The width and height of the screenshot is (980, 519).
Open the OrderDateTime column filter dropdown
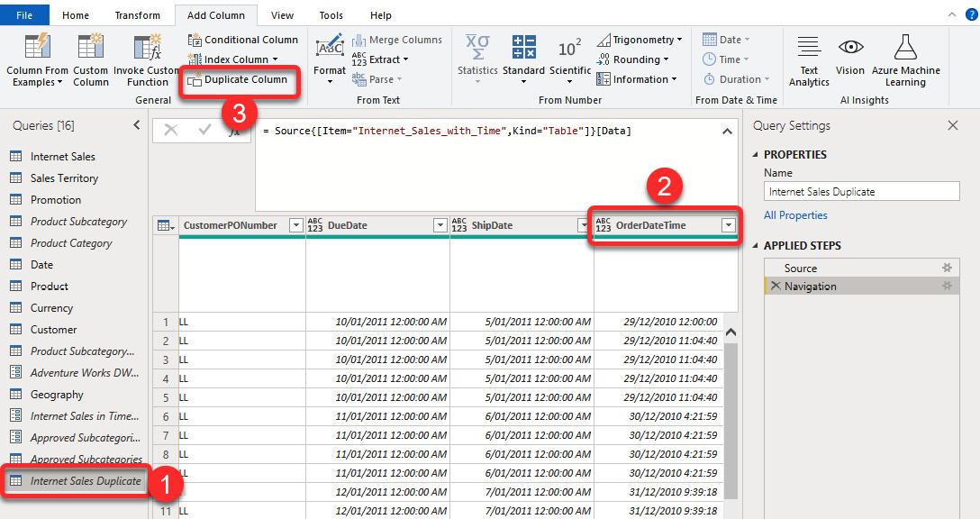728,225
